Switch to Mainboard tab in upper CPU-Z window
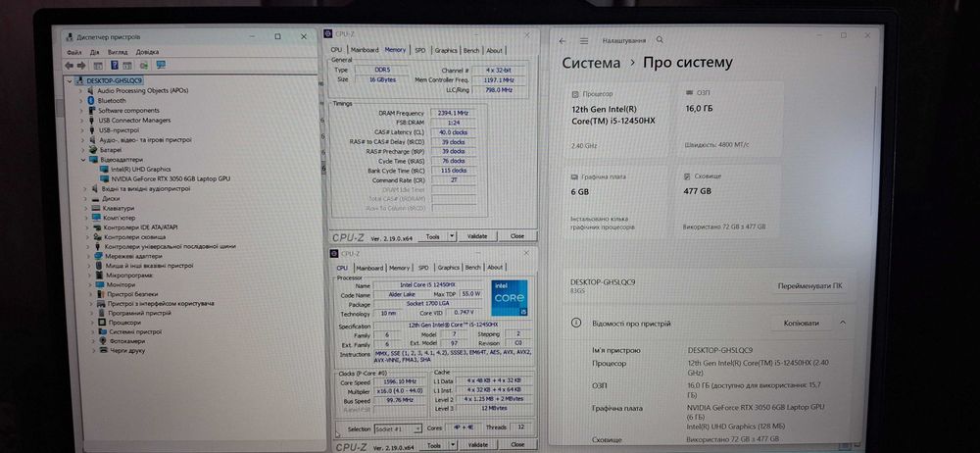The image size is (980, 453). click(x=365, y=50)
